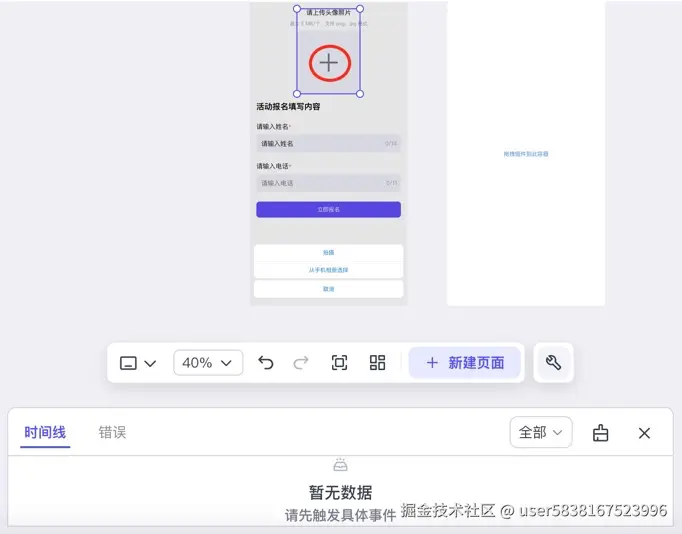
Task: Focus the 请输入电话 input field
Action: coord(328,183)
